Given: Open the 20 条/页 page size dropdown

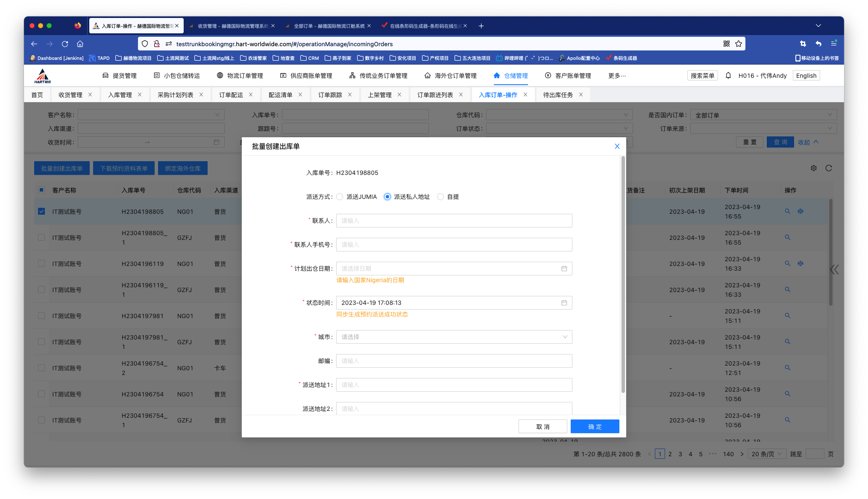Looking at the screenshot, I should [x=767, y=454].
